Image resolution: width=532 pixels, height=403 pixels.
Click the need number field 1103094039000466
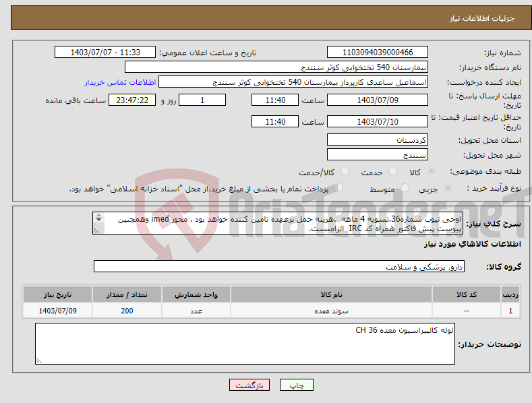coord(378,53)
